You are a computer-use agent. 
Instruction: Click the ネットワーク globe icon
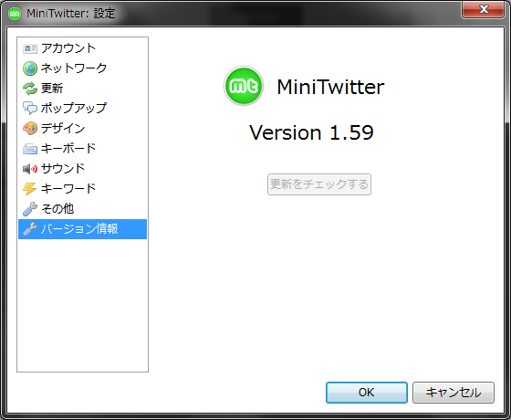click(29, 68)
